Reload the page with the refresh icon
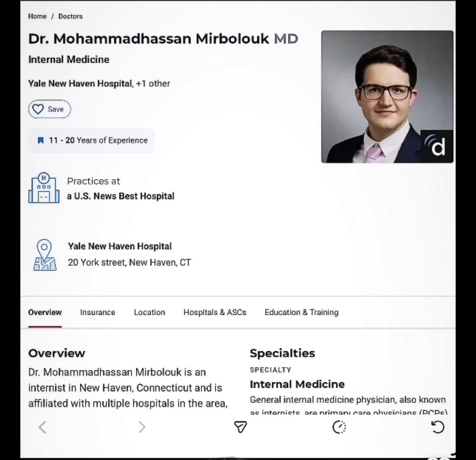Screen dimensions: 476x460 [x=438, y=427]
